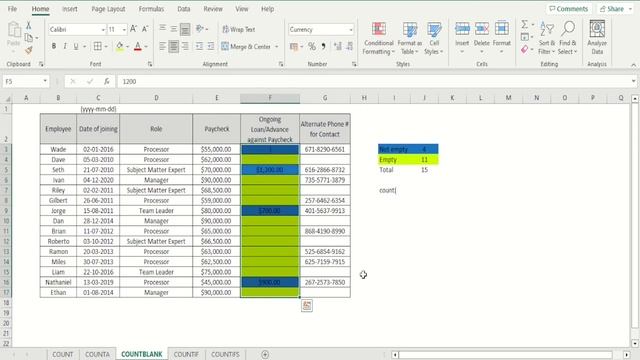The width and height of the screenshot is (640, 360).
Task: Click Delete cells icon
Action: 482,29
